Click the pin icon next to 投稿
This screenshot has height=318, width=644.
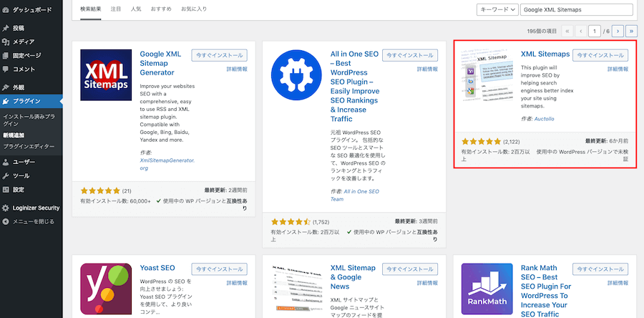click(x=5, y=29)
